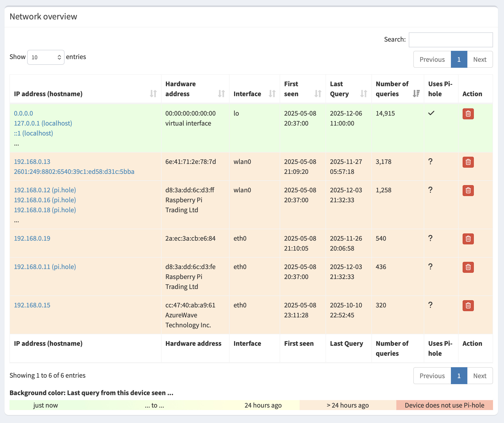Sort by Interface column header

click(272, 94)
